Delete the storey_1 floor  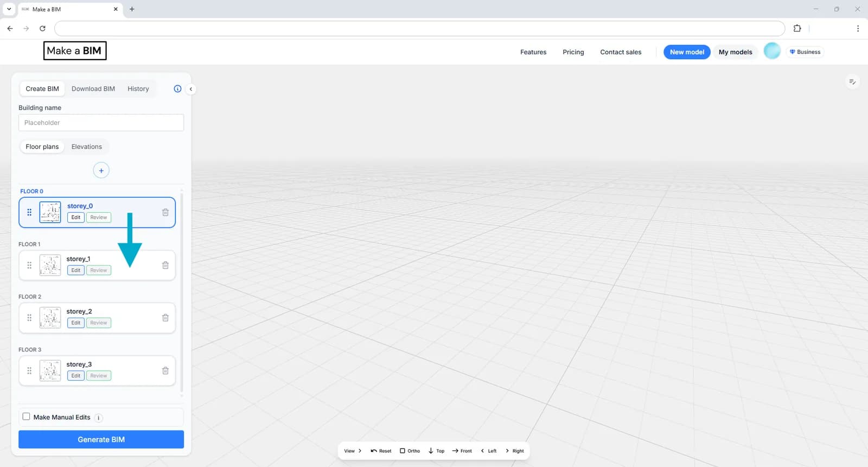(165, 265)
